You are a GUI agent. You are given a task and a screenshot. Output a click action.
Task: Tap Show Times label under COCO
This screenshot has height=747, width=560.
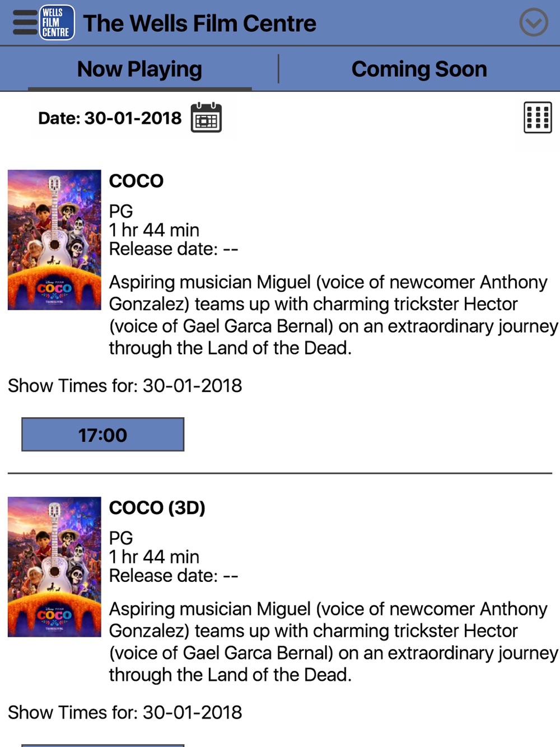pos(125,386)
